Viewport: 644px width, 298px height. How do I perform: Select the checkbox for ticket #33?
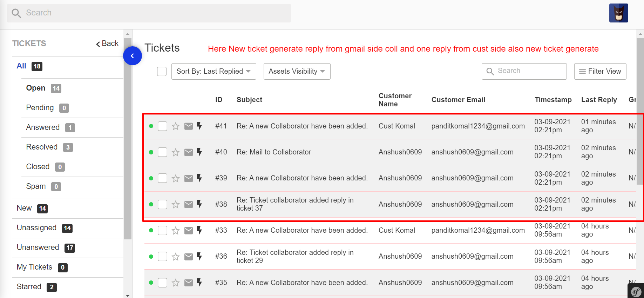(x=162, y=230)
